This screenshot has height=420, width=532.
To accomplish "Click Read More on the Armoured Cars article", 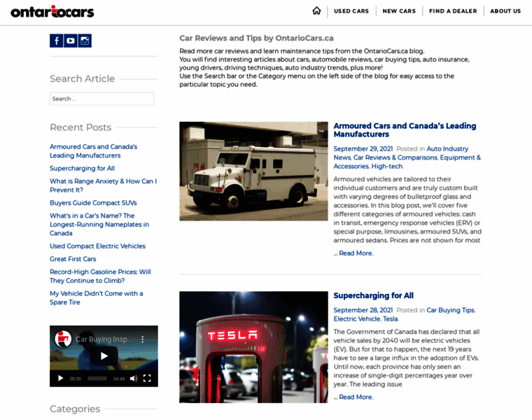I will pyautogui.click(x=356, y=253).
